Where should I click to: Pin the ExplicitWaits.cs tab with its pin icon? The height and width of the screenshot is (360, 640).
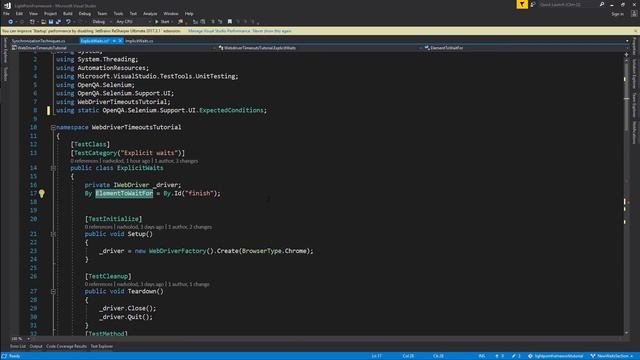[x=114, y=41]
